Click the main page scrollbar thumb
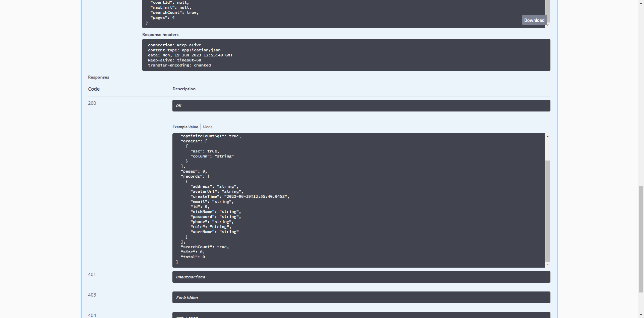 (x=641, y=238)
